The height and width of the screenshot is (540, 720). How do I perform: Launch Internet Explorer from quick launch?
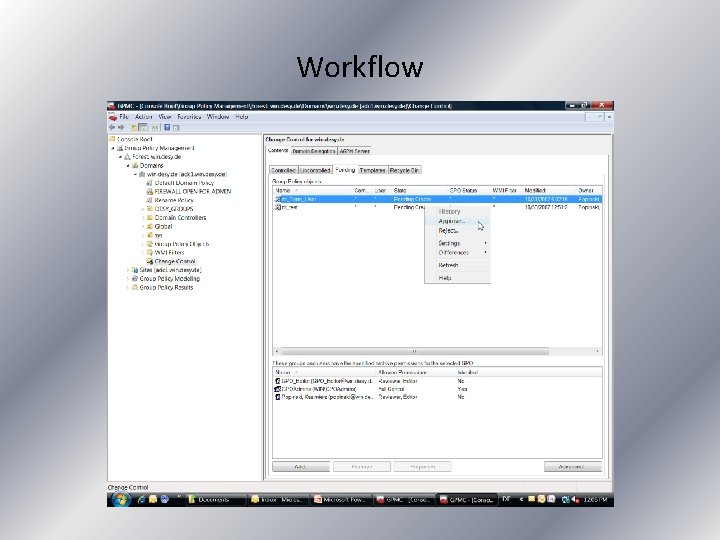(x=141, y=500)
